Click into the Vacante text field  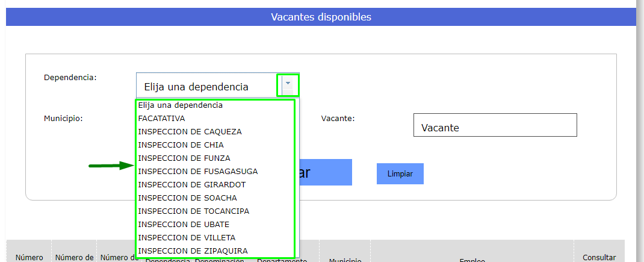click(x=495, y=125)
